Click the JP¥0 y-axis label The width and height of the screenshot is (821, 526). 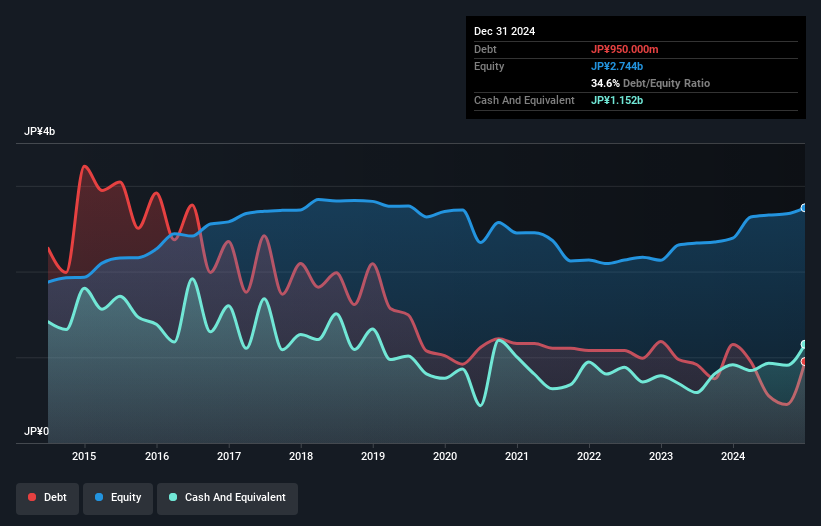(x=36, y=431)
